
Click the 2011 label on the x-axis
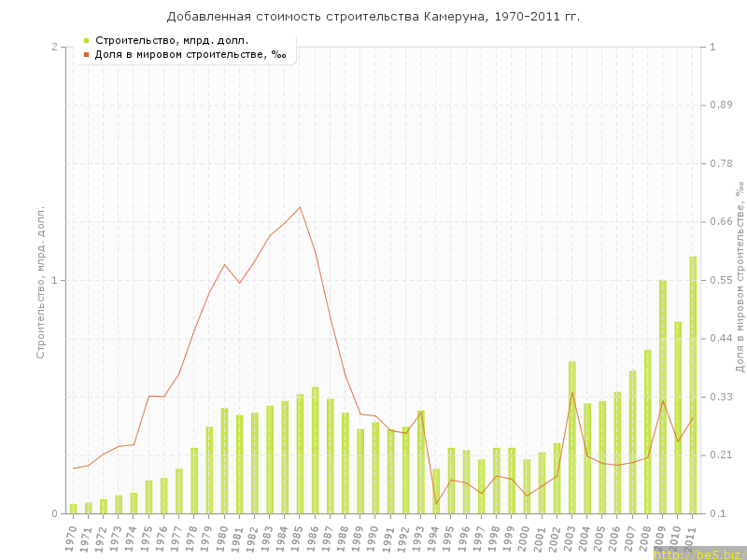point(691,539)
